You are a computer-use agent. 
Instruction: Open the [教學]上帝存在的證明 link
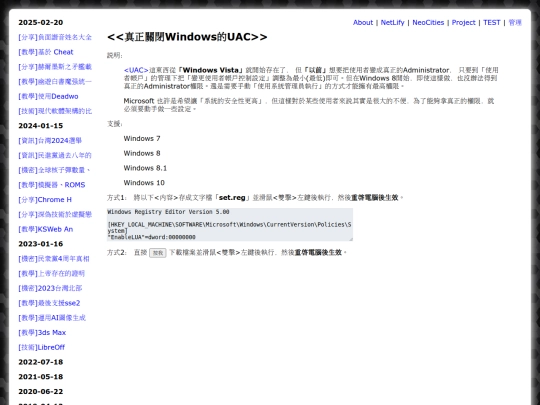click(x=52, y=273)
